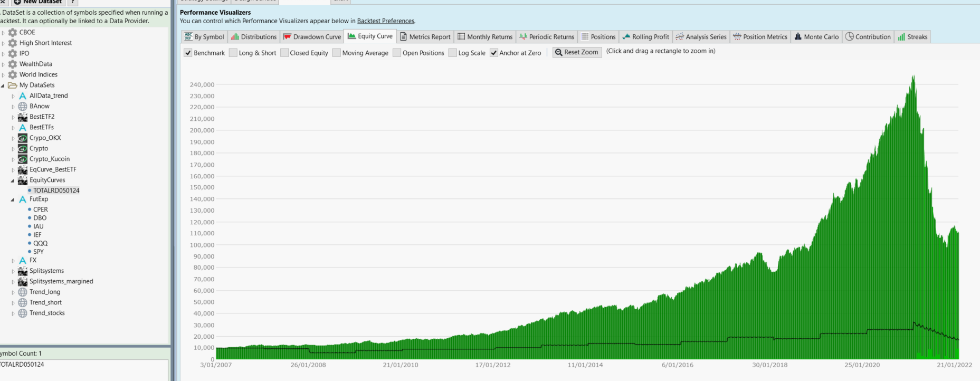Click the BestETF2 dataset icon

coord(23,117)
